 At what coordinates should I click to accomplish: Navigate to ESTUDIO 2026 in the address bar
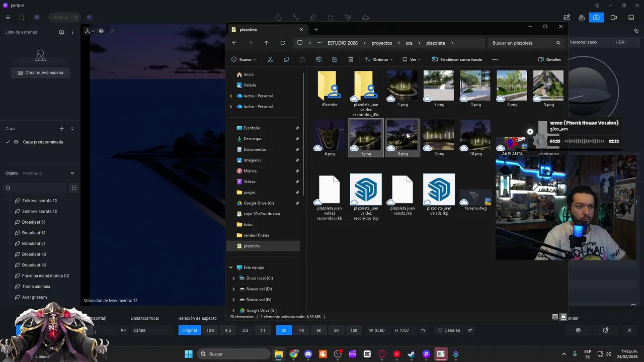(343, 43)
